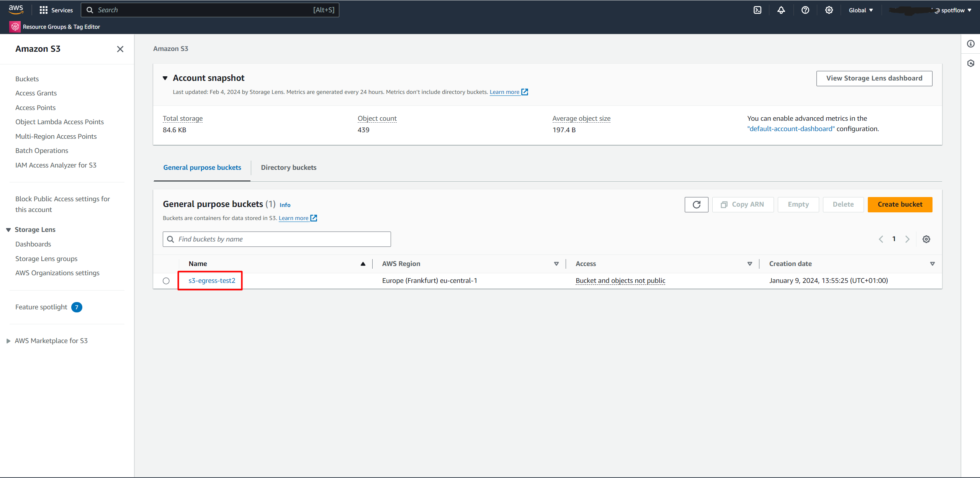This screenshot has width=980, height=478.
Task: Click Learn more in Account snapshot
Action: [x=504, y=92]
